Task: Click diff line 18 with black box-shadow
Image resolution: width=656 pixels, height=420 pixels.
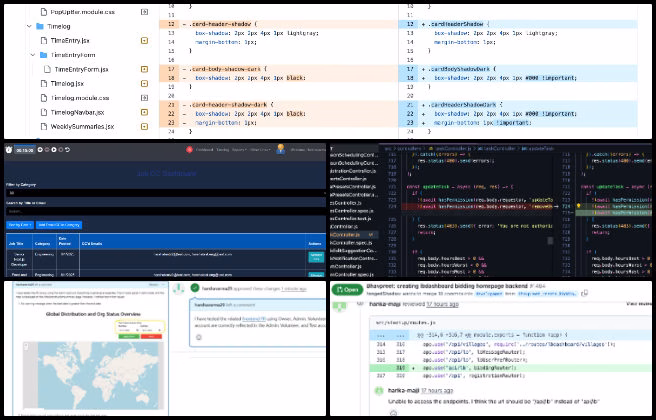Action: click(x=279, y=78)
